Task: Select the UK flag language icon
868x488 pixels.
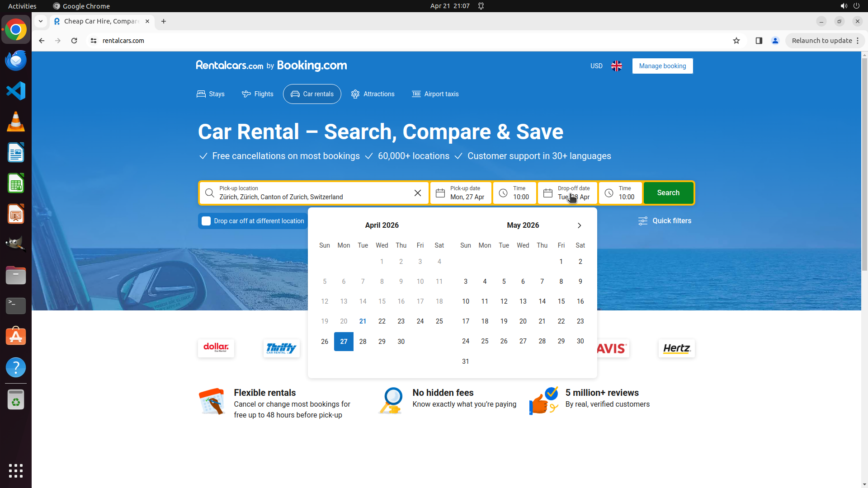Action: [616, 66]
